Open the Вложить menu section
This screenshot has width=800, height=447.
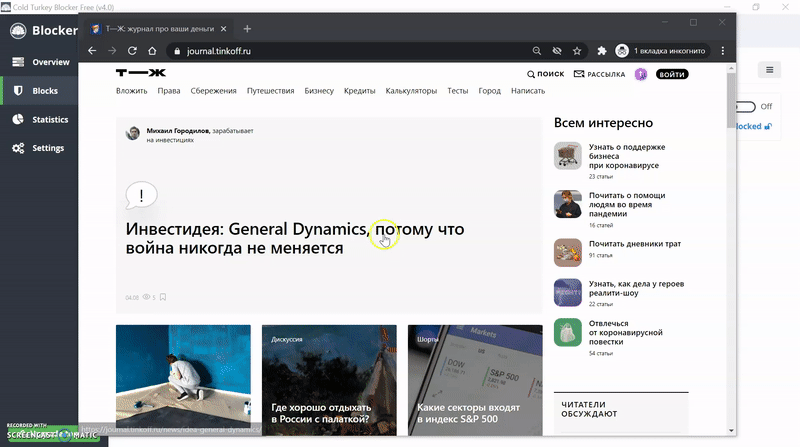pos(132,91)
